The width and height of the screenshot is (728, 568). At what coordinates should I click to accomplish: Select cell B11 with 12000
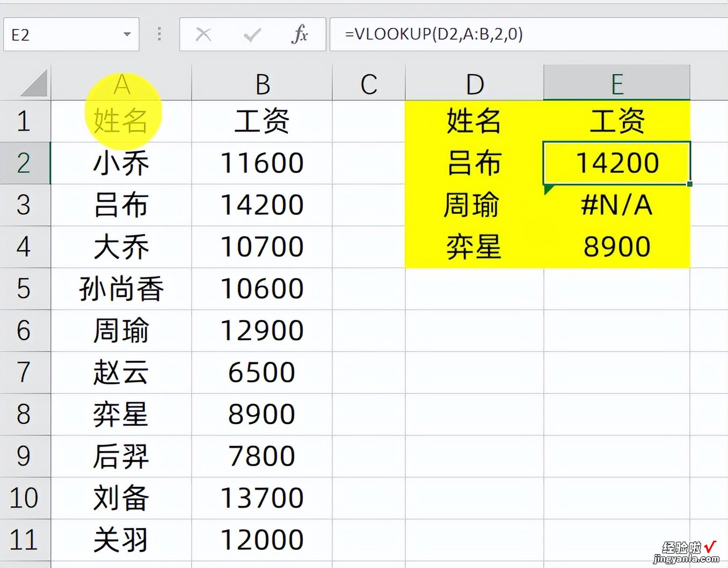[x=262, y=540]
